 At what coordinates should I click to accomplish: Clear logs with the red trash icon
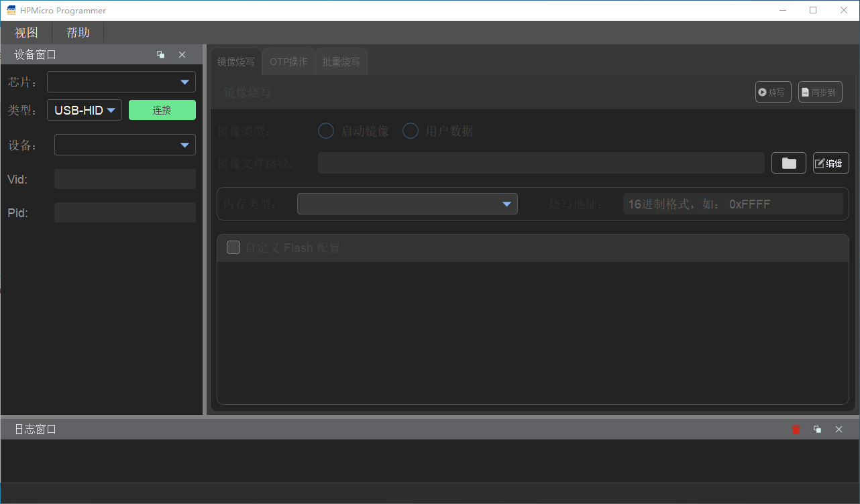[796, 430]
